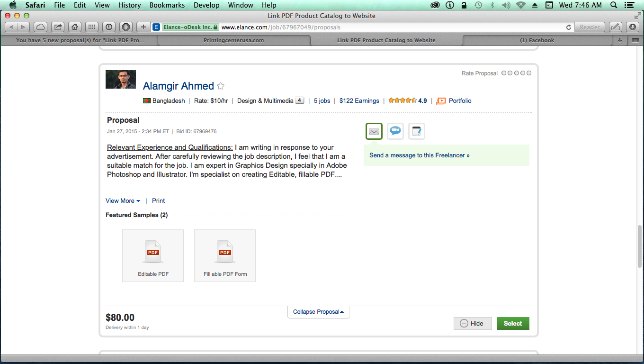Click Alamgir Ahmed's profile photo
Viewport: 644px width, 364px height.
[x=121, y=80]
